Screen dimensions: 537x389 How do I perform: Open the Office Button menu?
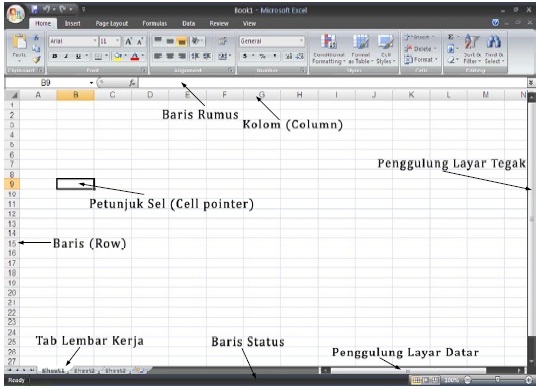15,14
